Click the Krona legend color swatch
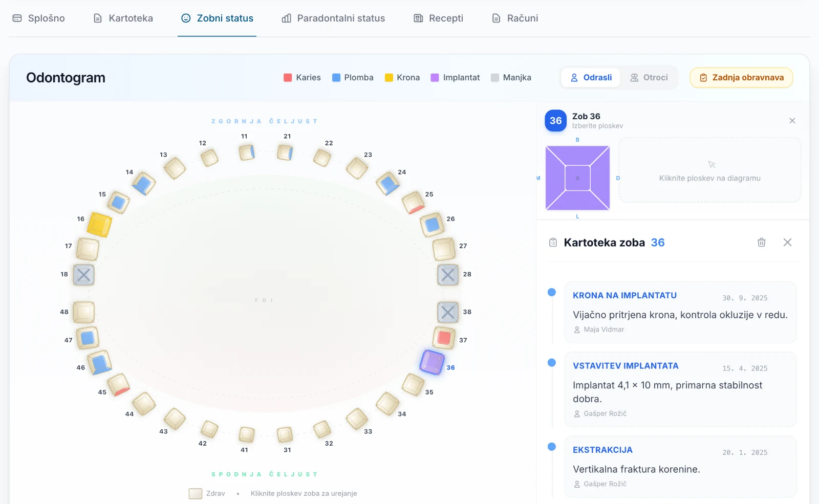Screen dimensions: 819x504 pyautogui.click(x=389, y=78)
